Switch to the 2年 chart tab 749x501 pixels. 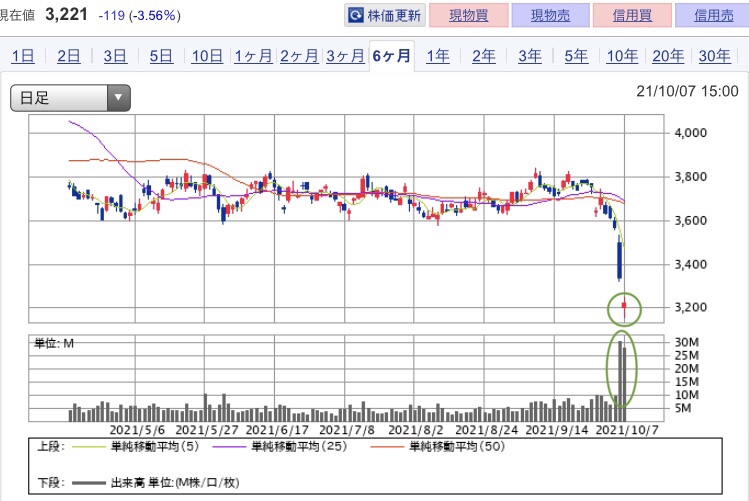tap(484, 56)
